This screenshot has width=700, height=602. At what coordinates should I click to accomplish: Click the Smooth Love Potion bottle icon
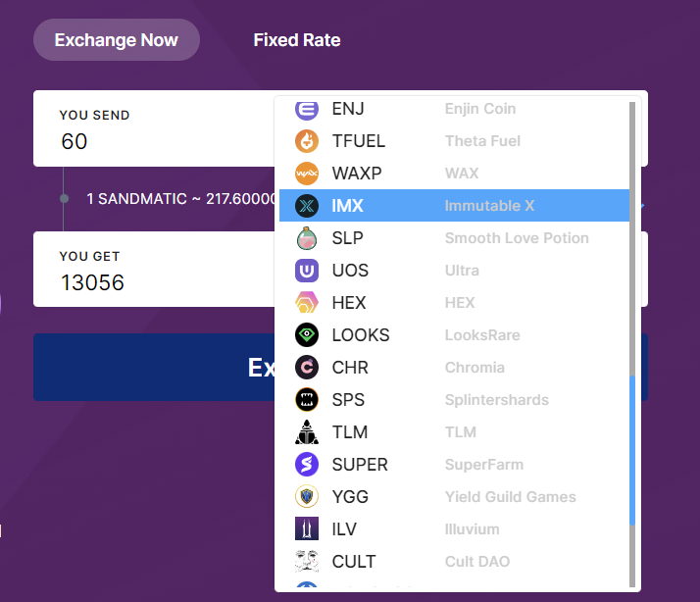pos(307,238)
